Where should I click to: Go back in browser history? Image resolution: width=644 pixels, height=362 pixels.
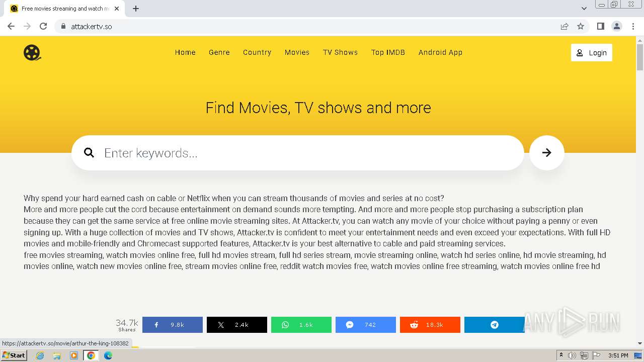(x=11, y=26)
